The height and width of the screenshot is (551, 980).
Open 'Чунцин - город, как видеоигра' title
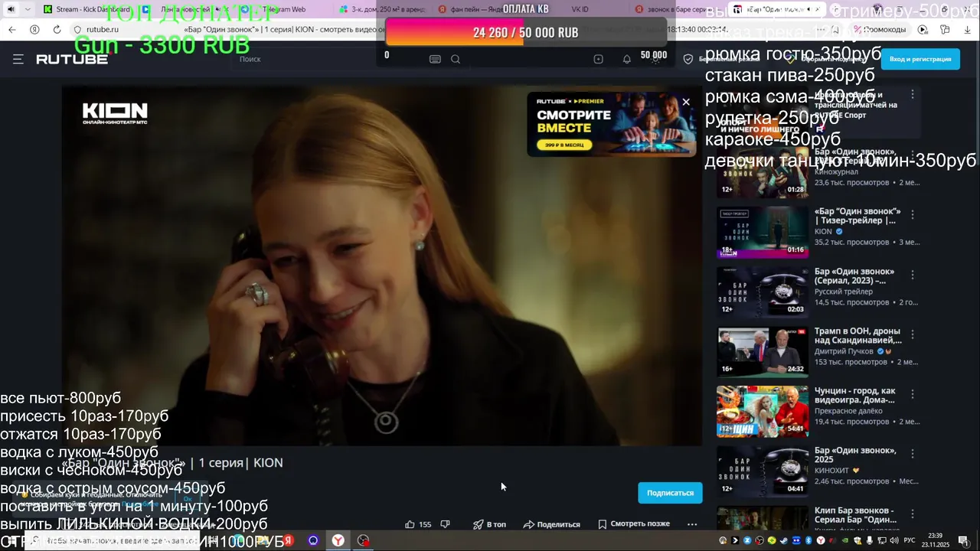click(x=854, y=395)
